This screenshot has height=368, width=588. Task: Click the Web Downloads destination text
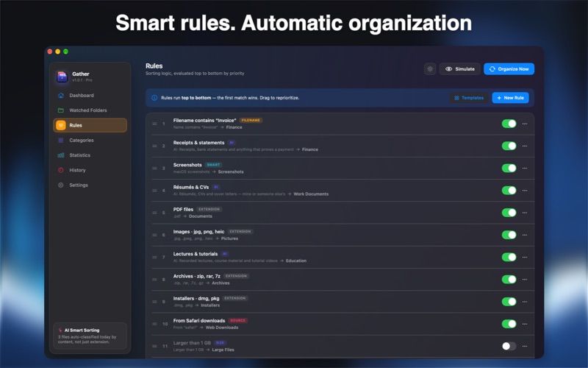pos(222,328)
